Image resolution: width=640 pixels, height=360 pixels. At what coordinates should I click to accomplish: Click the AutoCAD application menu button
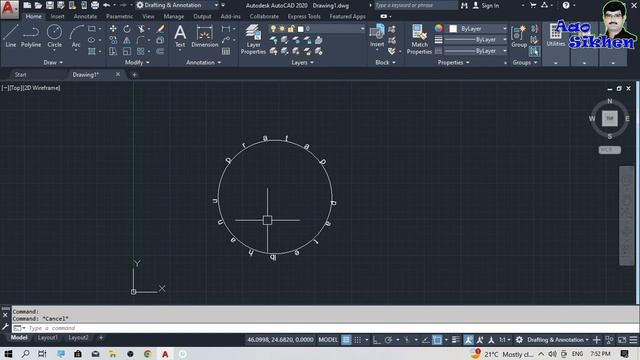coord(9,9)
